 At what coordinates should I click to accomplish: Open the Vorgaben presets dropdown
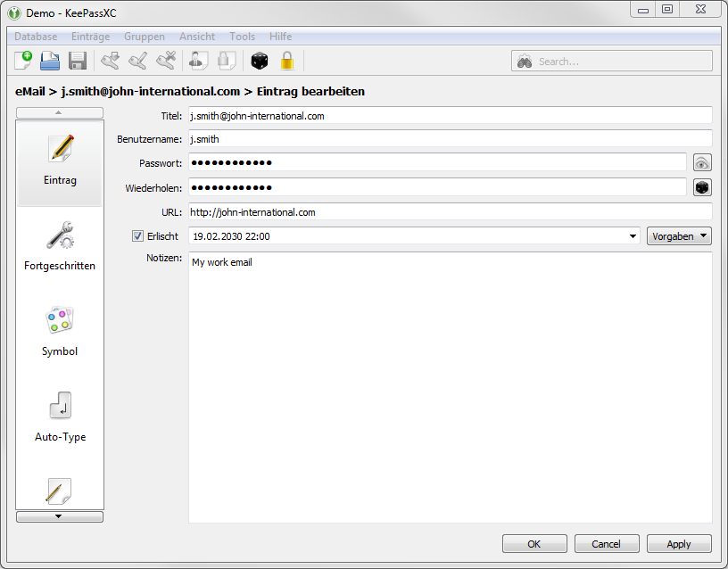(679, 236)
